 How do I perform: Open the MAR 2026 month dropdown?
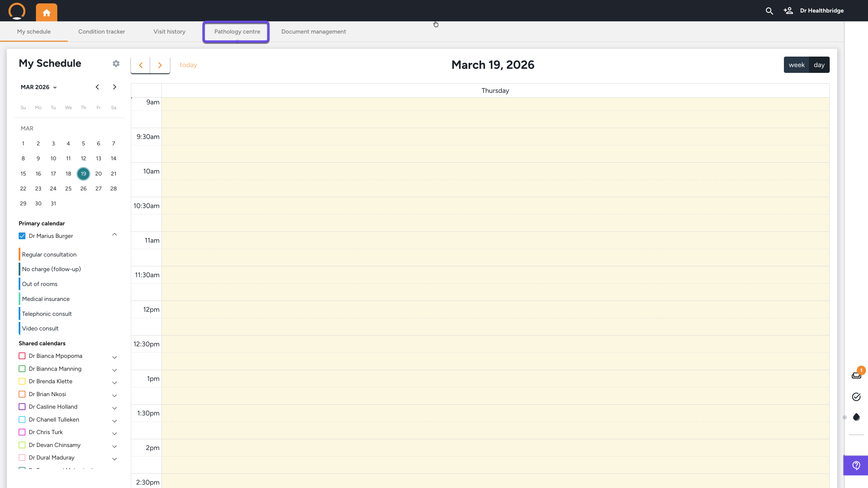tap(39, 87)
